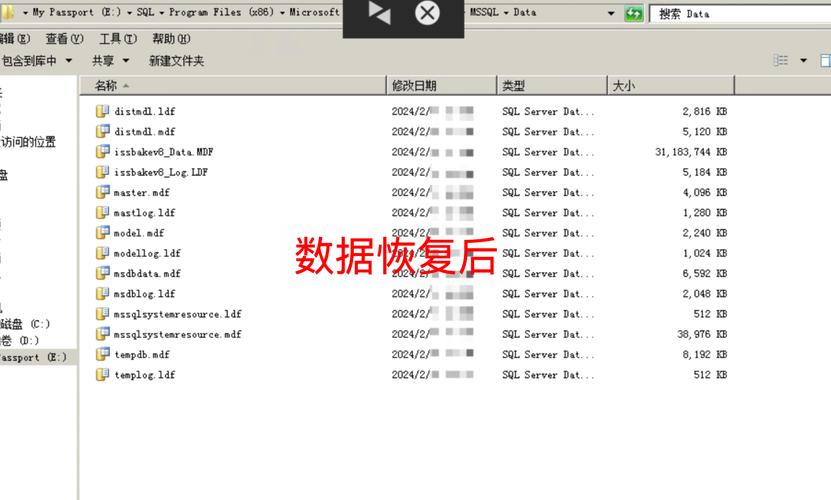Click the type cell of distmdl.ldf row
The image size is (831, 500).
click(548, 111)
